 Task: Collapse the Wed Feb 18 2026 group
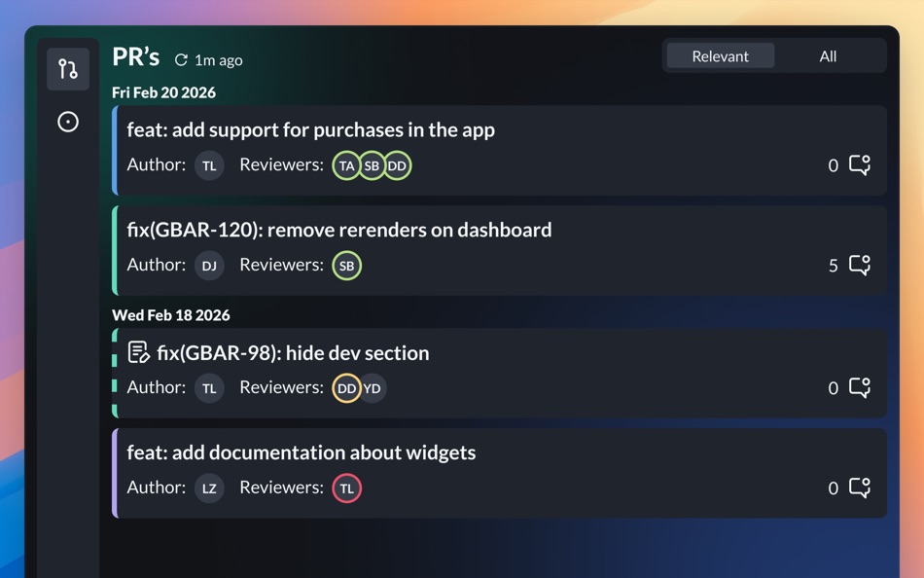(173, 314)
